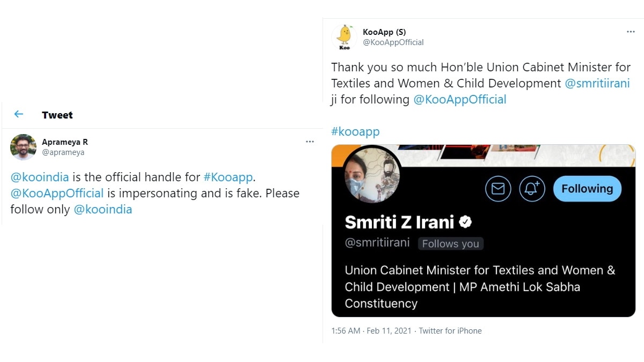
Task: Click the KooApp yellow bird avatar
Action: tap(344, 37)
